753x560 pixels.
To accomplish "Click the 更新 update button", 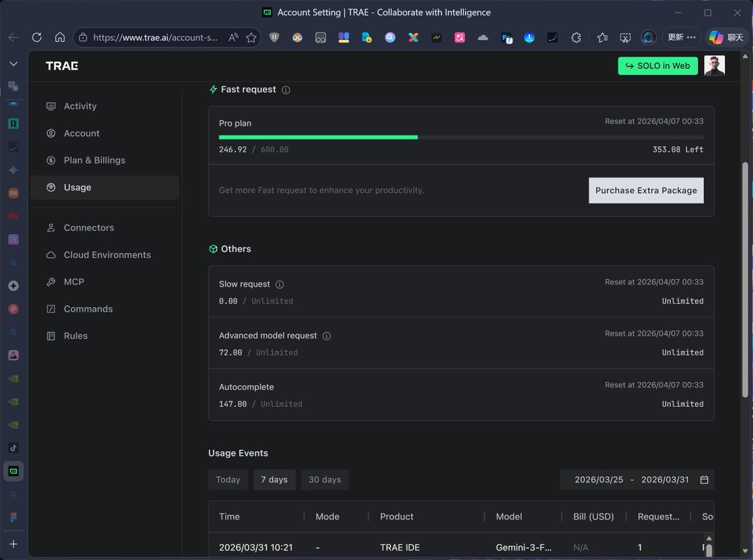I will click(x=681, y=38).
